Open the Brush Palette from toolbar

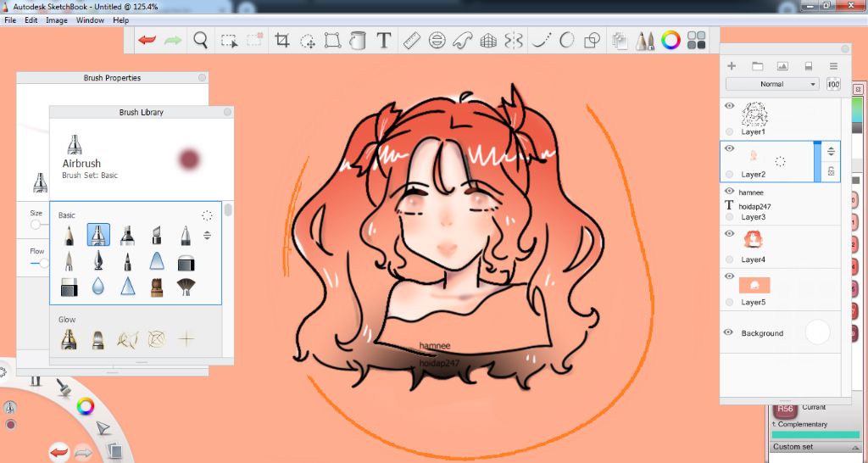pyautogui.click(x=644, y=41)
